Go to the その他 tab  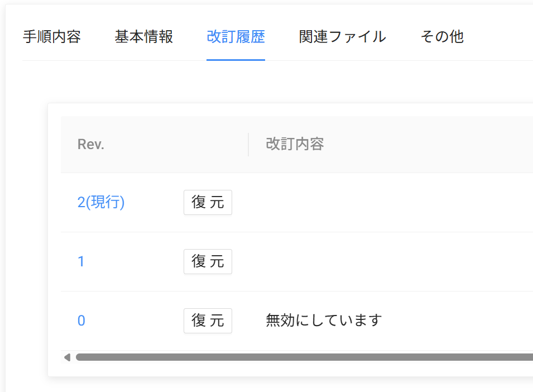(441, 37)
